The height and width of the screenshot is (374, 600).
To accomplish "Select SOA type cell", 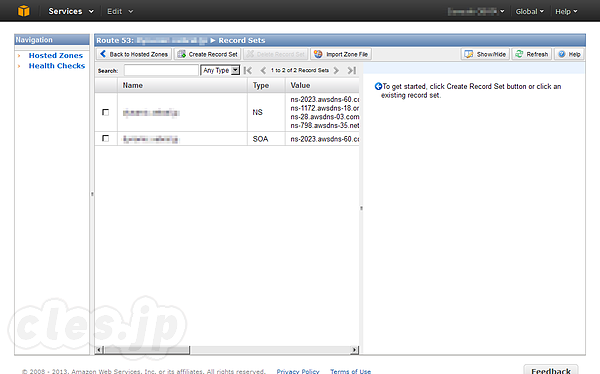I will pos(260,139).
